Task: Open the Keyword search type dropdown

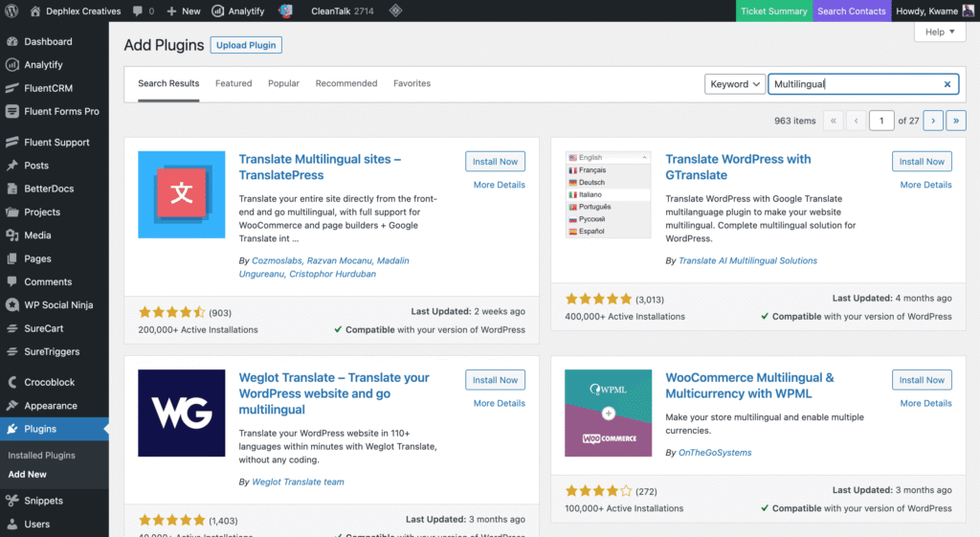Action: [x=735, y=84]
